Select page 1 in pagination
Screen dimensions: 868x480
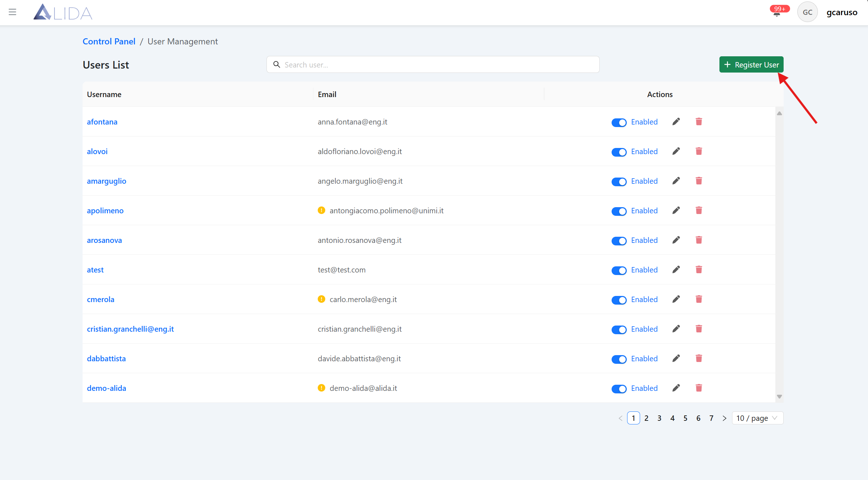(x=634, y=418)
